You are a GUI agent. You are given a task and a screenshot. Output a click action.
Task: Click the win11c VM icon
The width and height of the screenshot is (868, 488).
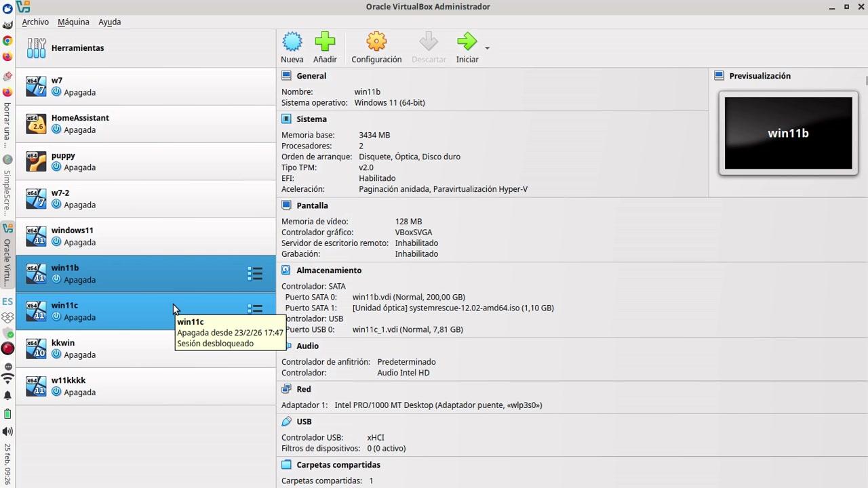pos(36,311)
